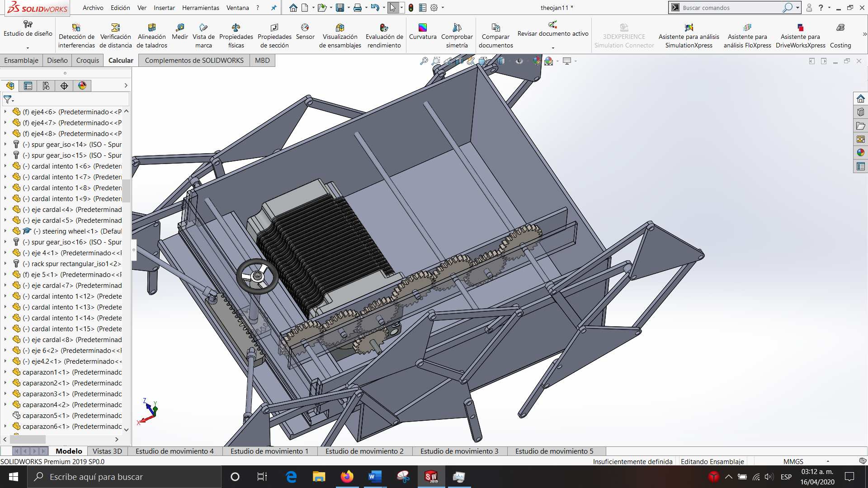Click Zoom to Area magnifier icon
The image size is (868, 488).
pos(436,61)
